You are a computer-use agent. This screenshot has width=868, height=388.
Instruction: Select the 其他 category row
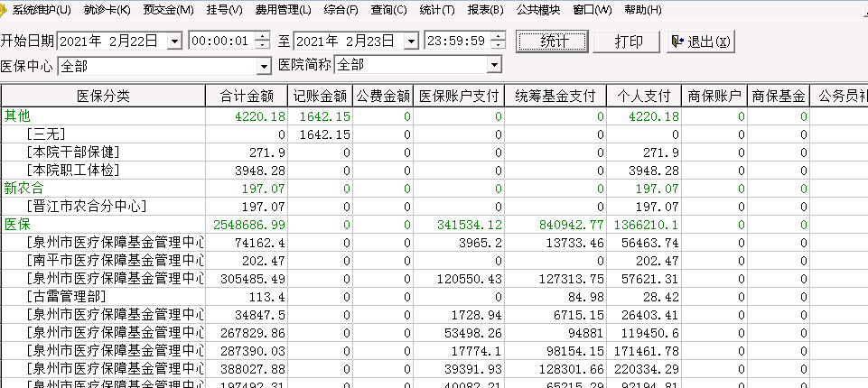pos(434,116)
